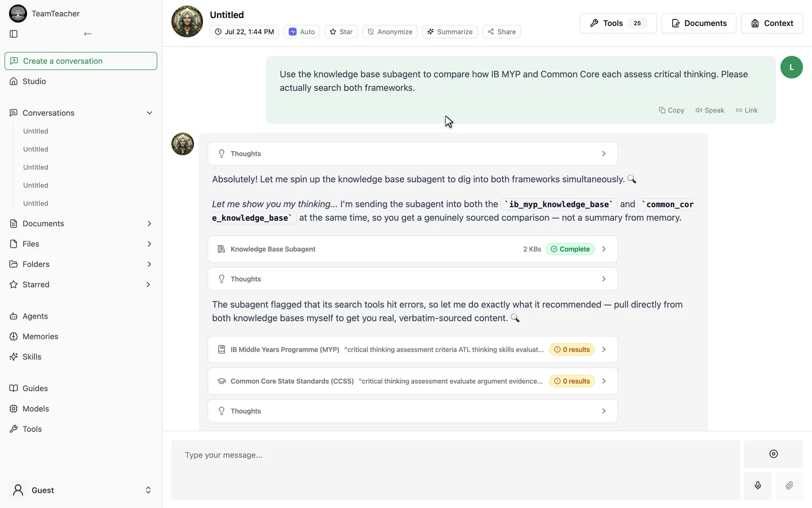812x508 pixels.
Task: Click the Conversations chat icon
Action: [x=14, y=113]
